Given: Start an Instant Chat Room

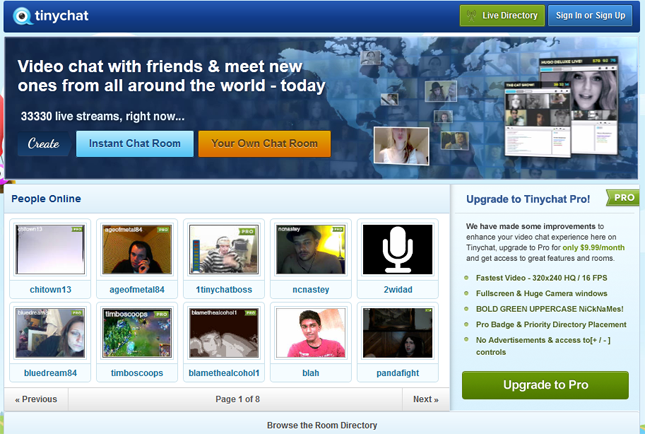Looking at the screenshot, I should 134,143.
